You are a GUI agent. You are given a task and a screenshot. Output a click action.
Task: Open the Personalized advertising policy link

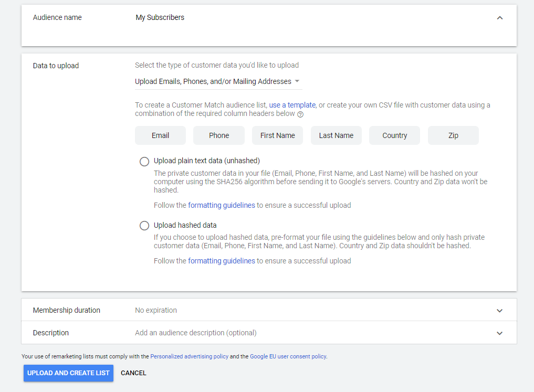pyautogui.click(x=189, y=356)
